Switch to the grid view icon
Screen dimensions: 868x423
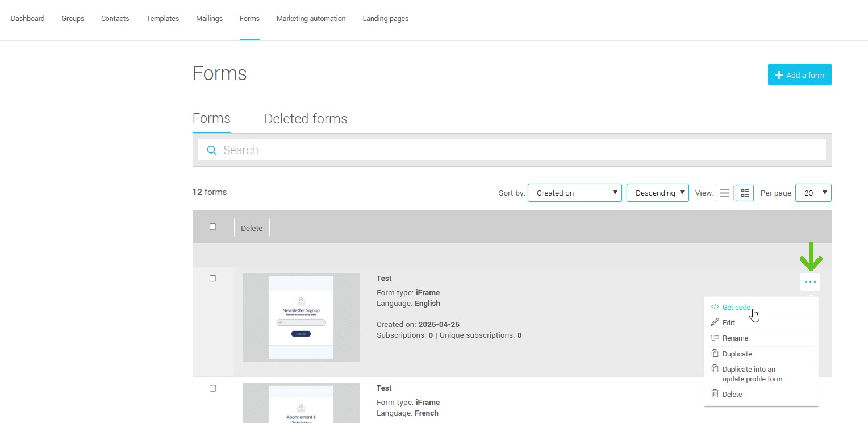745,193
